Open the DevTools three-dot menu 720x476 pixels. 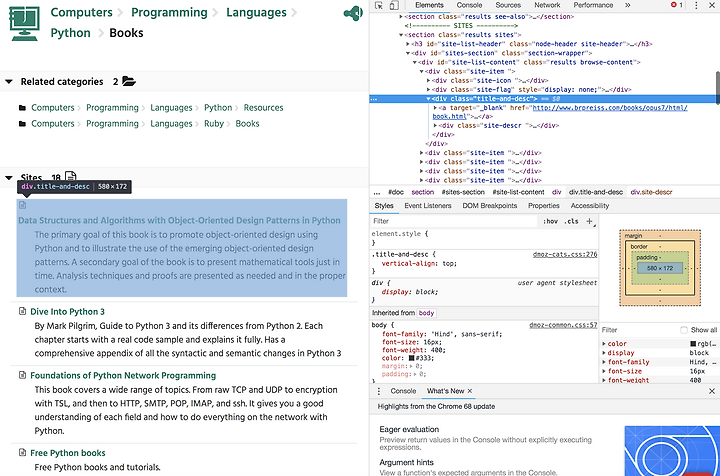[696, 5]
